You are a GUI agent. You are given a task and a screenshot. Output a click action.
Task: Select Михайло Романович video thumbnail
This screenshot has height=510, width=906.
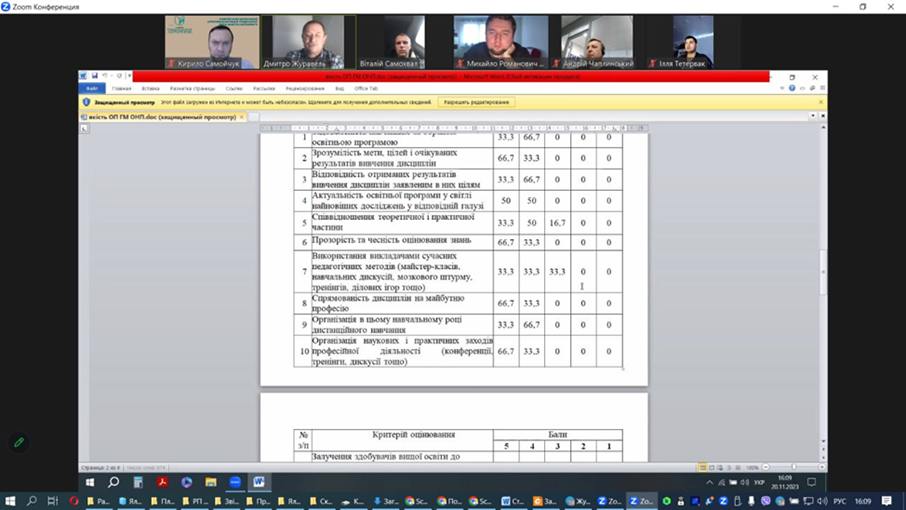pos(501,42)
